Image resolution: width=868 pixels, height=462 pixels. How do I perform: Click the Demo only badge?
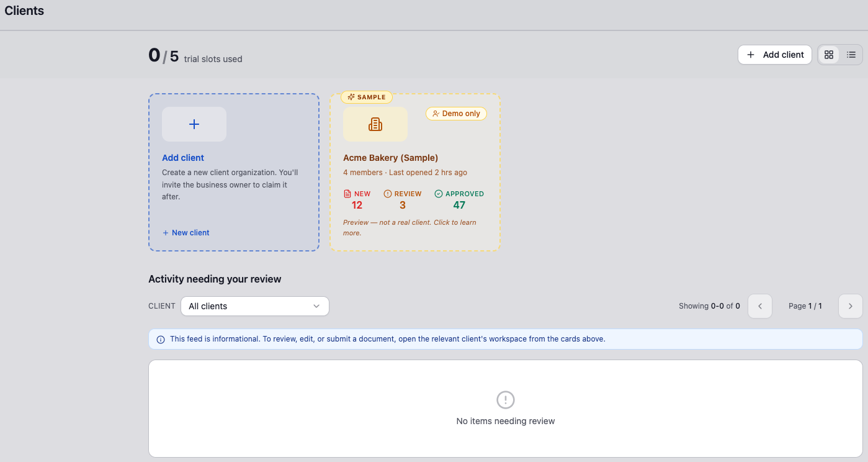tap(456, 114)
